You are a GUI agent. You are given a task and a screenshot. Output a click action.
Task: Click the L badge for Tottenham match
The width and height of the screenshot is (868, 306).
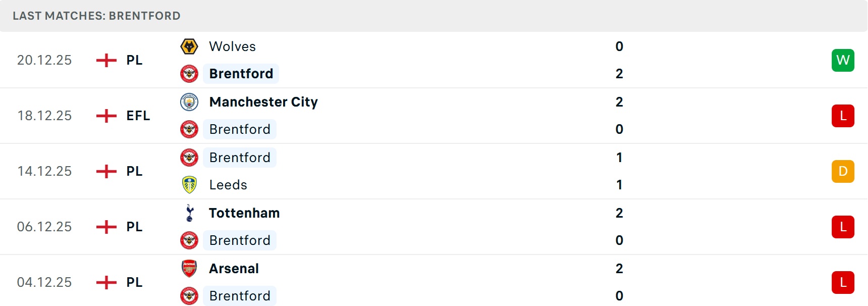click(x=843, y=227)
